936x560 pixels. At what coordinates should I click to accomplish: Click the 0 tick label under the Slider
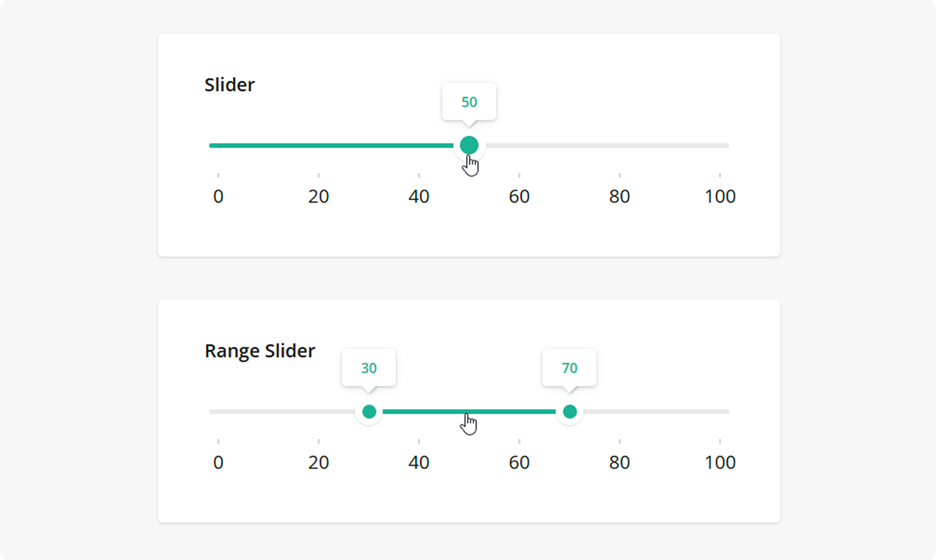[x=218, y=196]
